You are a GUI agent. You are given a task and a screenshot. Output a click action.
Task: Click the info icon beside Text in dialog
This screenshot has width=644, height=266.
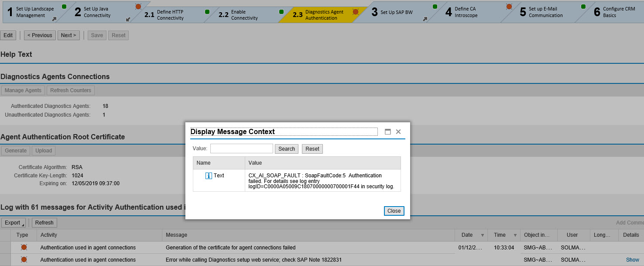[209, 176]
